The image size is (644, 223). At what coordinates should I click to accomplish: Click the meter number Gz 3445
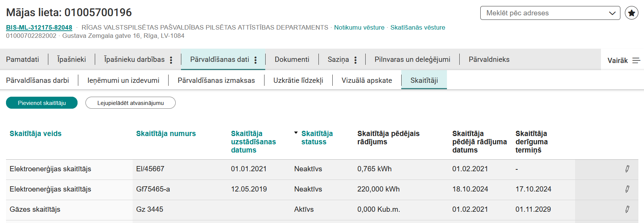[x=149, y=210]
